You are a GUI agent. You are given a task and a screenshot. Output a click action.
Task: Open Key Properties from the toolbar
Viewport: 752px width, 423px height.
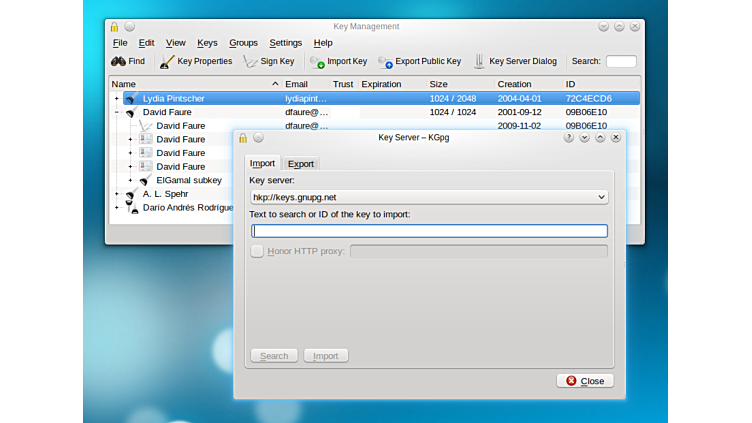pyautogui.click(x=167, y=62)
